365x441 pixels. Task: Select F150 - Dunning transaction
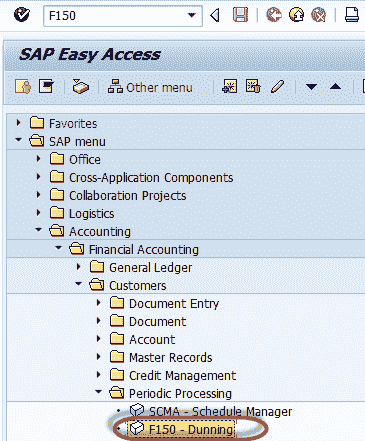pos(192,430)
